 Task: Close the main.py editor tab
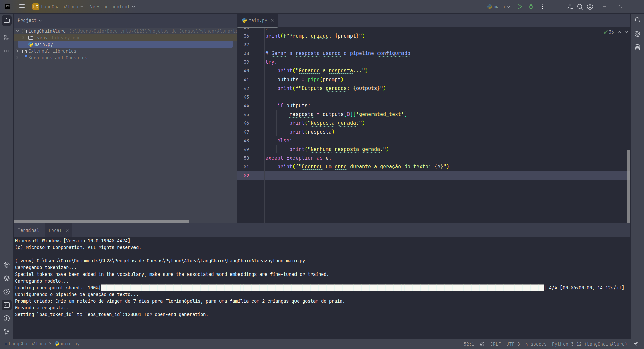click(x=272, y=20)
